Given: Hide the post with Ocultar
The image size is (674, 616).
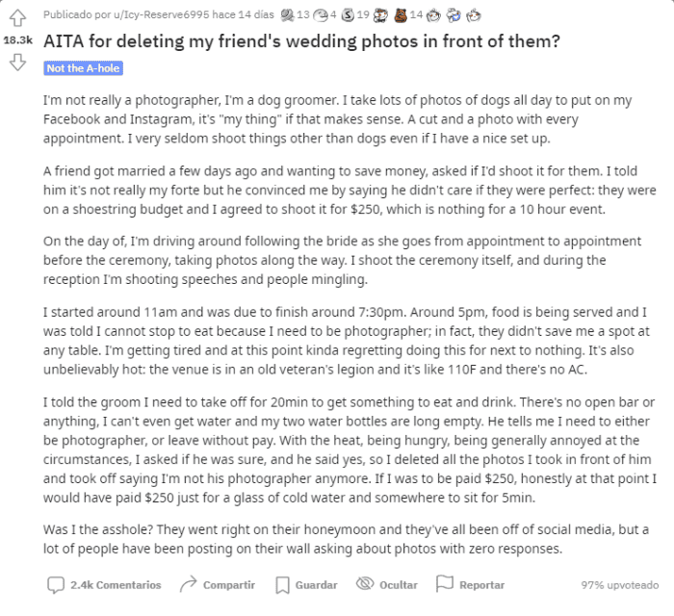Looking at the screenshot, I should pyautogui.click(x=386, y=584).
